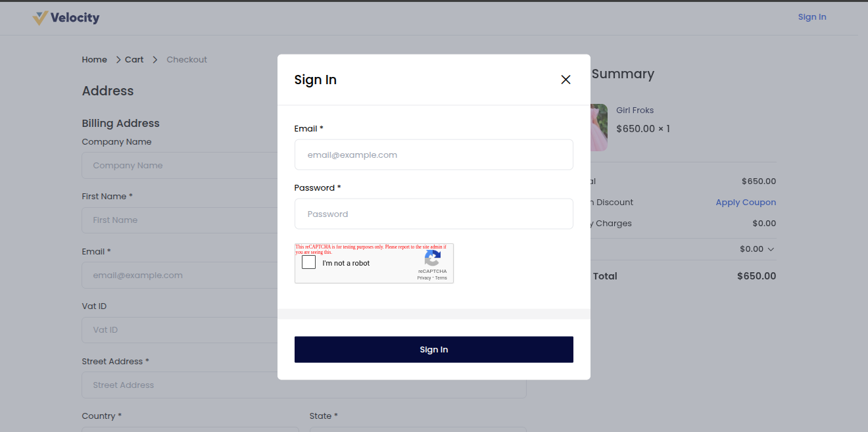Apply Coupon link in order summary
The image size is (868, 432).
tap(746, 203)
